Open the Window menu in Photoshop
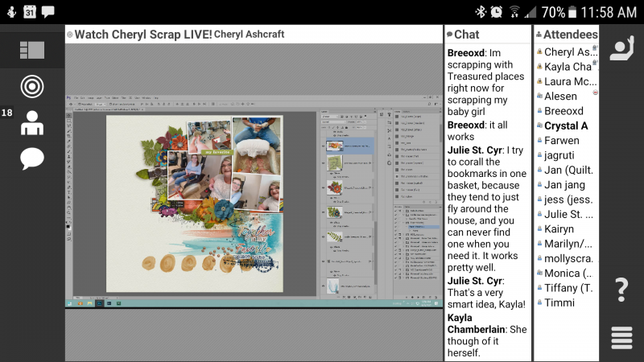Viewport: 644px width, 362px height. [147, 98]
